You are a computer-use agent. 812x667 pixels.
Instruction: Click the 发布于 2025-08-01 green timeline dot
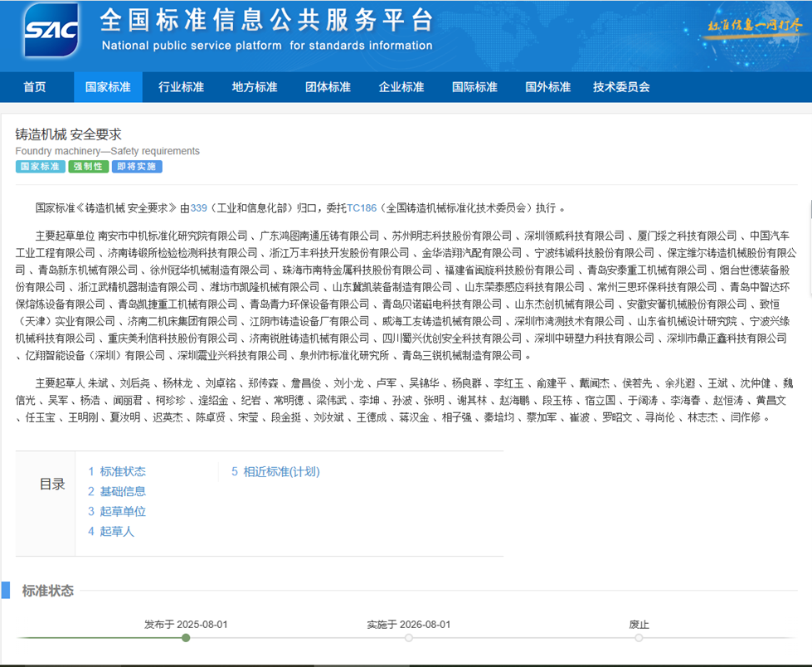tap(186, 638)
